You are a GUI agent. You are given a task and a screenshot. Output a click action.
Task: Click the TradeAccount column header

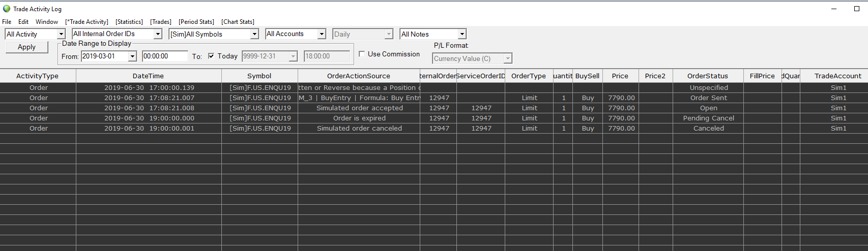pyautogui.click(x=834, y=76)
